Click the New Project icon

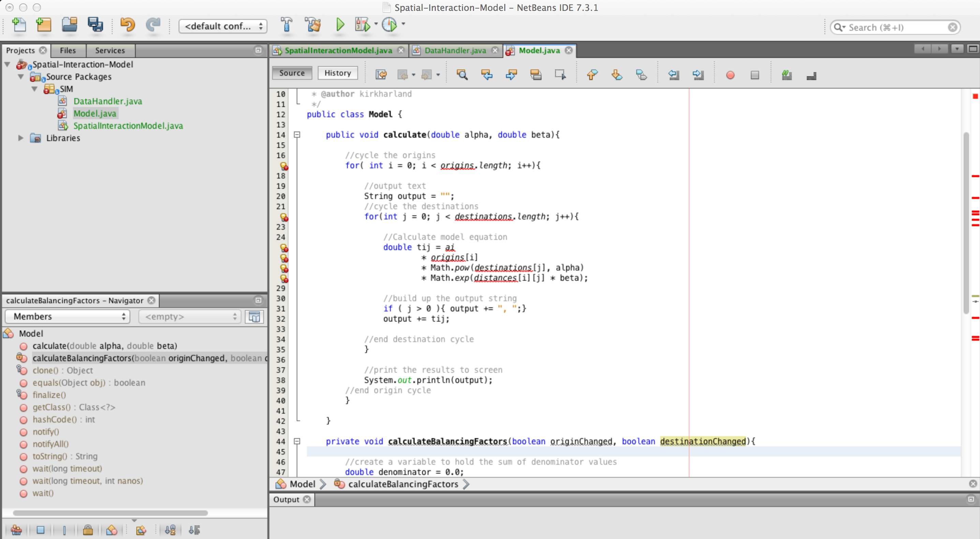click(44, 25)
